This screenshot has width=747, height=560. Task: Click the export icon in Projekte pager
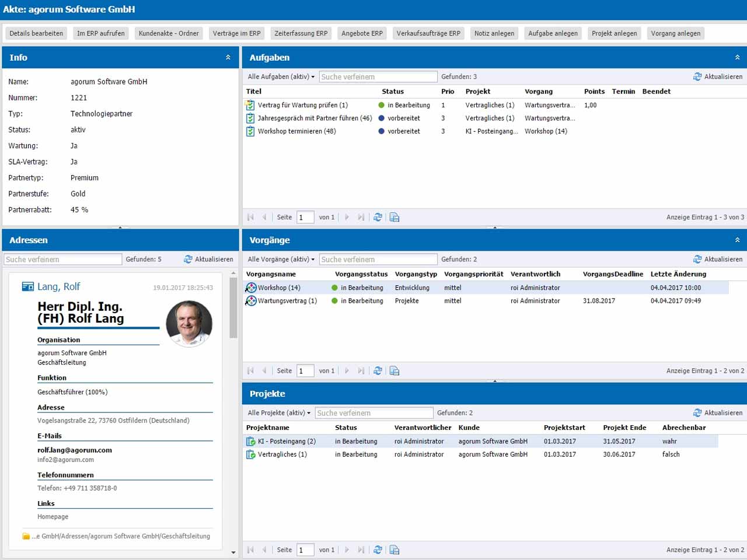click(395, 549)
